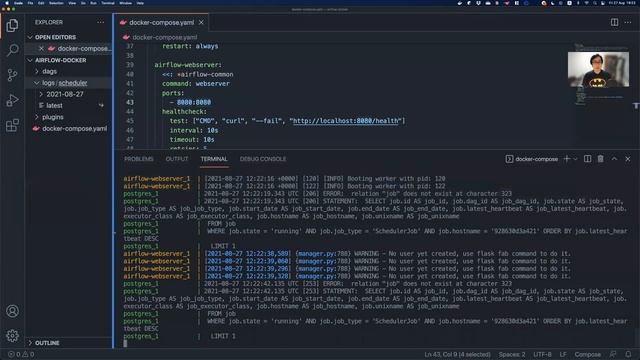Screen dimensions: 640x360
Task: Select the Terminal panel tab
Action: coord(214,159)
